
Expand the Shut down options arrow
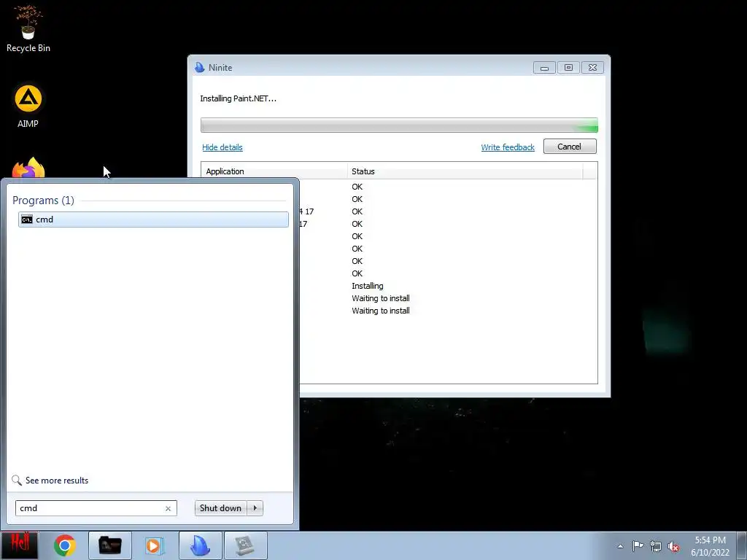[x=255, y=508]
